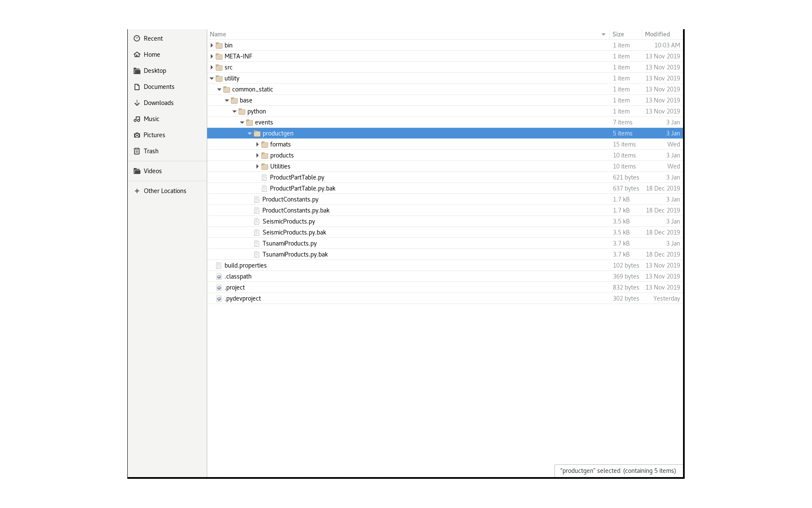Click the Pictures camera icon in sidebar
812x508 pixels.
[137, 135]
